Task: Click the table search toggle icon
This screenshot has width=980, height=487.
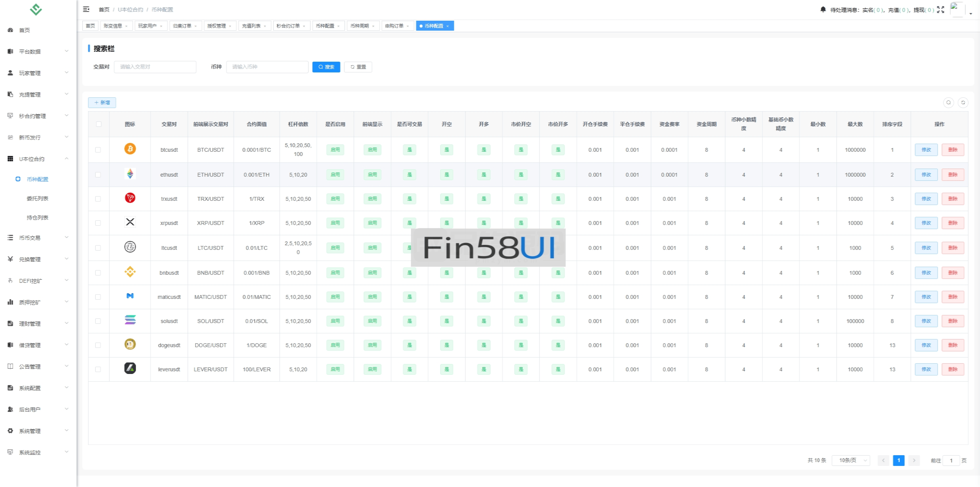Action: [x=948, y=102]
